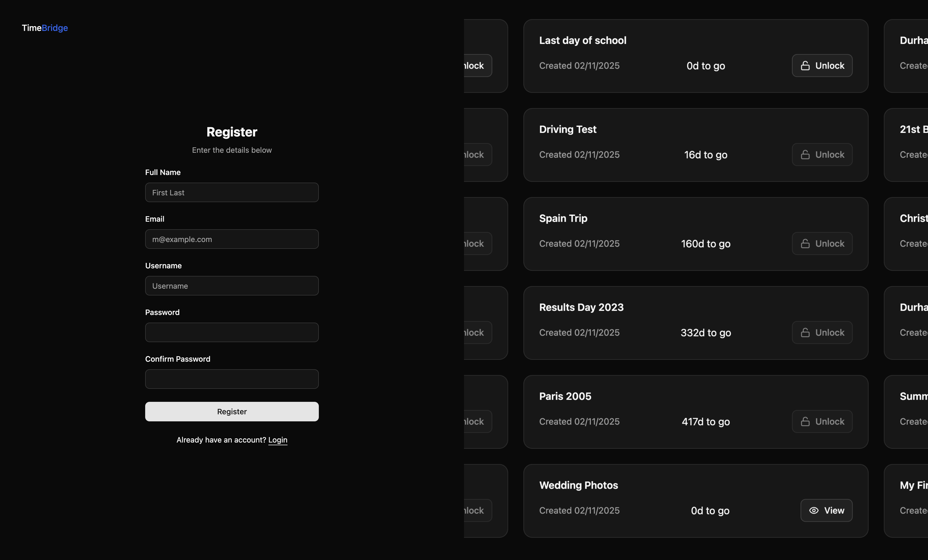The width and height of the screenshot is (928, 560).
Task: Click into the Password field
Action: (232, 333)
